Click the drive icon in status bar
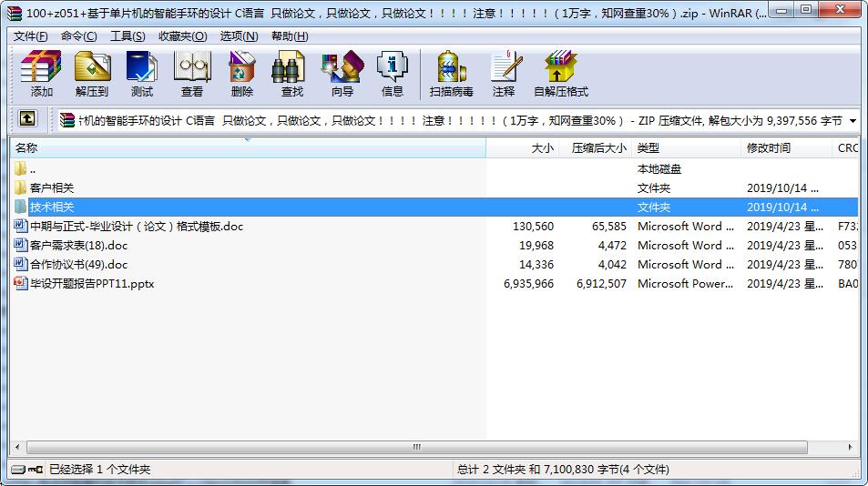The width and height of the screenshot is (868, 486). coord(18,470)
